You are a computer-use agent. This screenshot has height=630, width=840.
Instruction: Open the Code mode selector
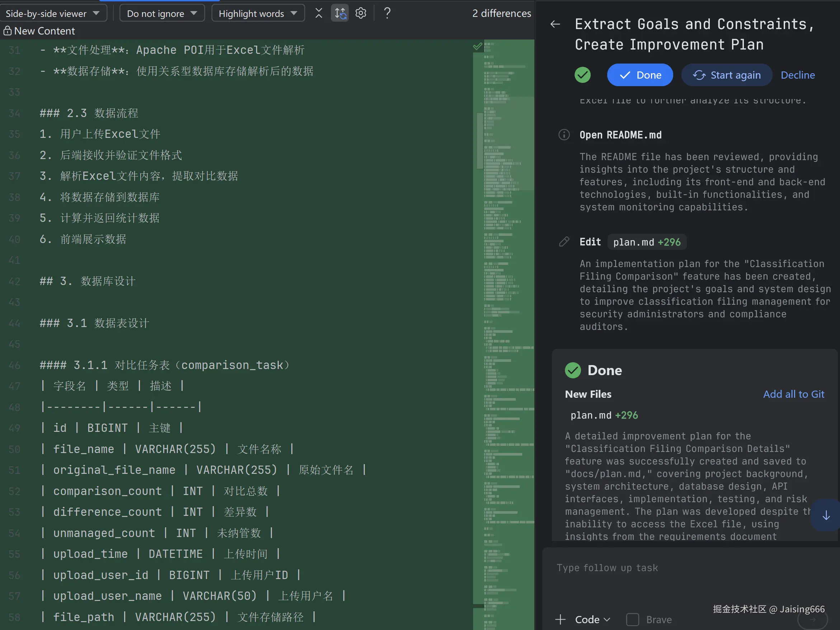tap(593, 619)
